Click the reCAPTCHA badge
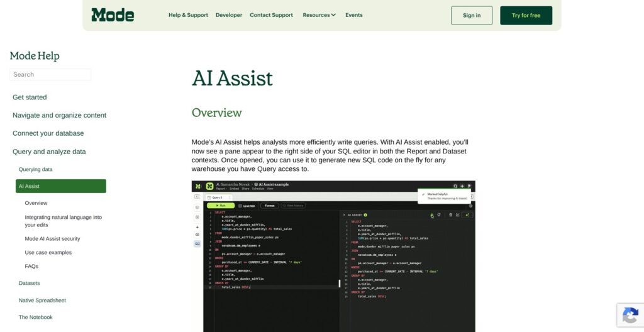This screenshot has width=644, height=332. click(x=630, y=316)
